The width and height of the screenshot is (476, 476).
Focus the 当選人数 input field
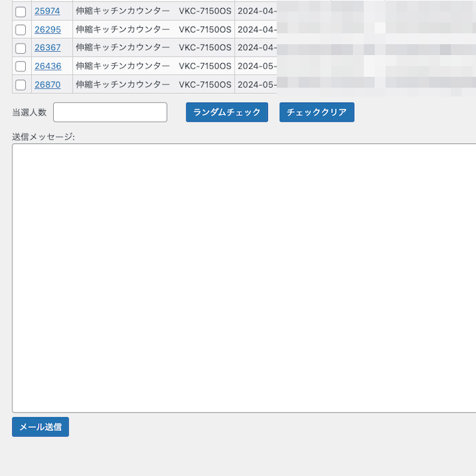[110, 112]
